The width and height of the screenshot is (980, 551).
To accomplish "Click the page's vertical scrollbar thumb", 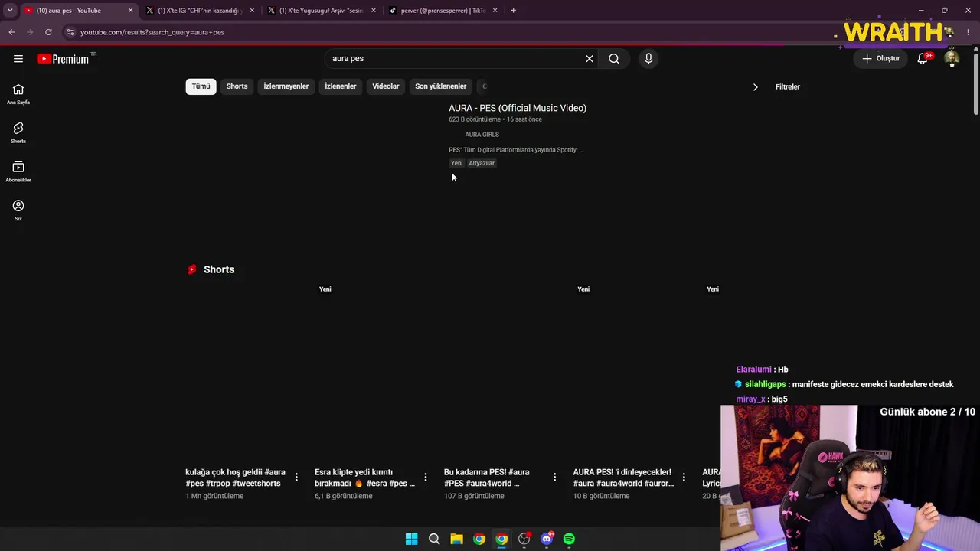I will pyautogui.click(x=976, y=84).
